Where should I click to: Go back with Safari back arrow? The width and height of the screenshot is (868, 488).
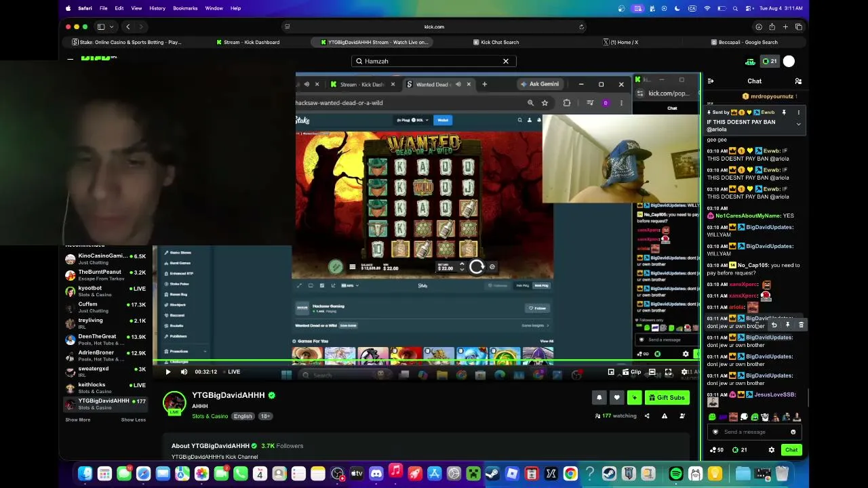click(x=127, y=26)
